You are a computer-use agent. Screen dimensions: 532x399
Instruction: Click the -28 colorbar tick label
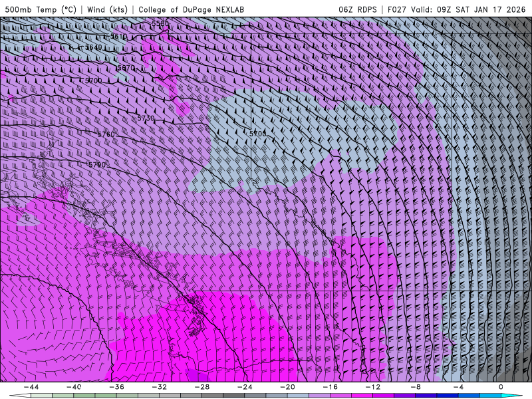pyautogui.click(x=201, y=387)
